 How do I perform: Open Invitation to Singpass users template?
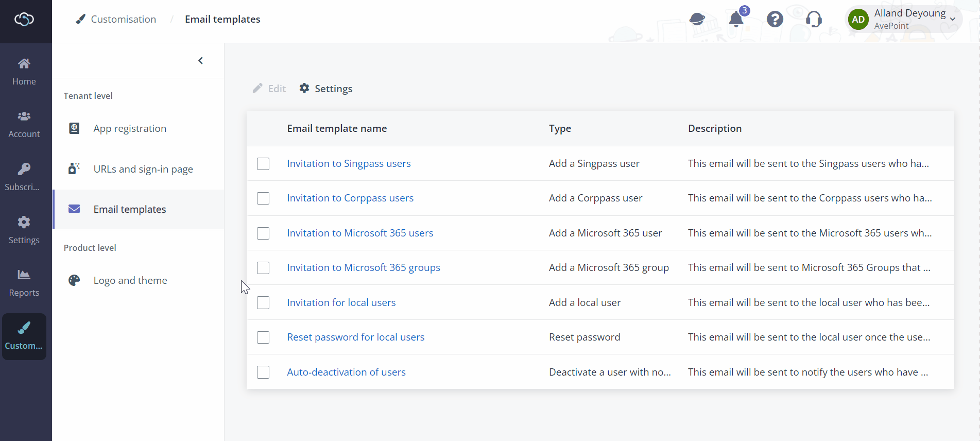(349, 163)
